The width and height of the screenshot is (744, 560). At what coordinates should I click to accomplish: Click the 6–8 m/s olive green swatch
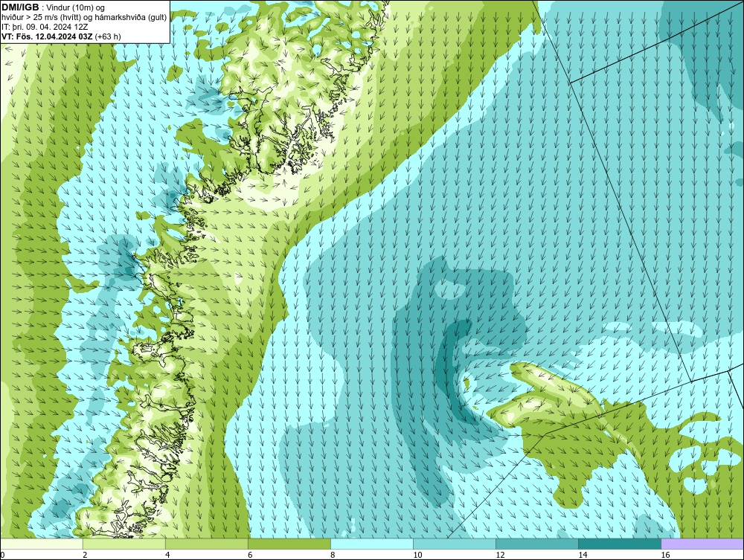[289, 544]
